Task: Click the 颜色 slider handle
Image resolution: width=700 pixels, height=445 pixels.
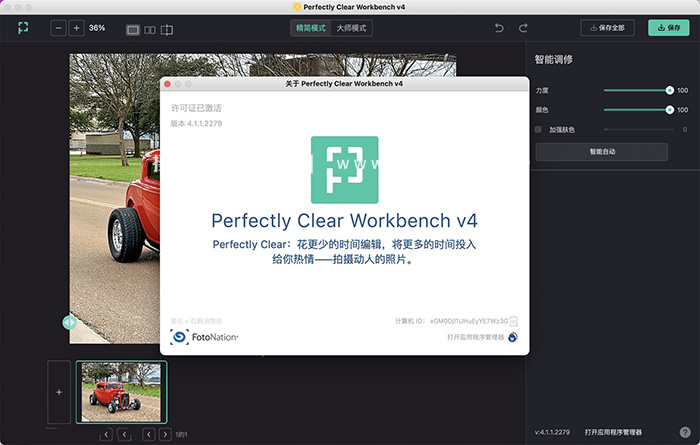Action: [669, 110]
